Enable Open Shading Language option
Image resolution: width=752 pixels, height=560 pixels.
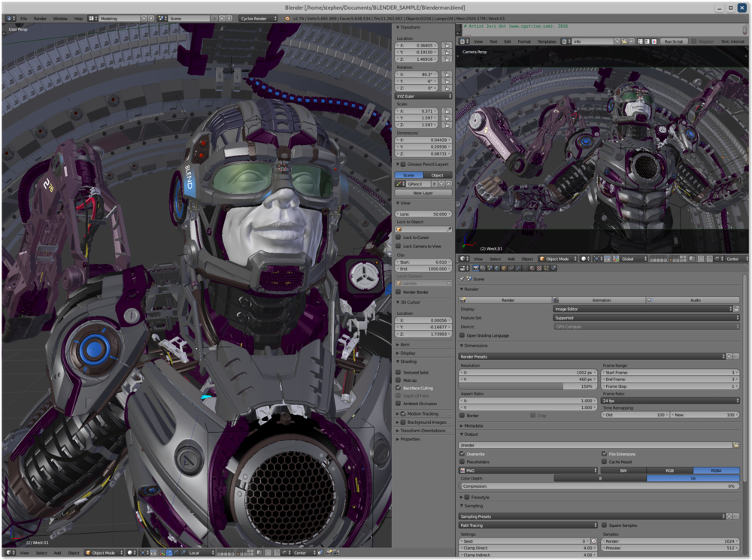[x=462, y=335]
